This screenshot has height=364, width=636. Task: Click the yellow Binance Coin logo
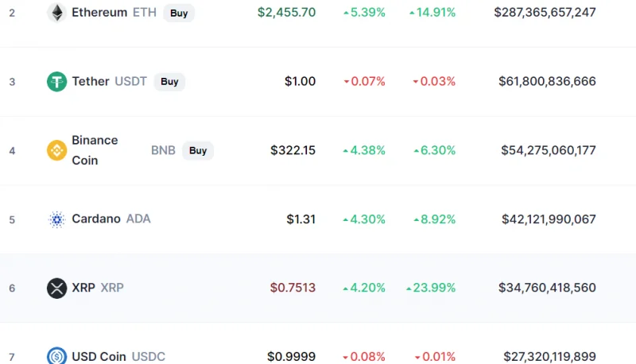tap(56, 150)
